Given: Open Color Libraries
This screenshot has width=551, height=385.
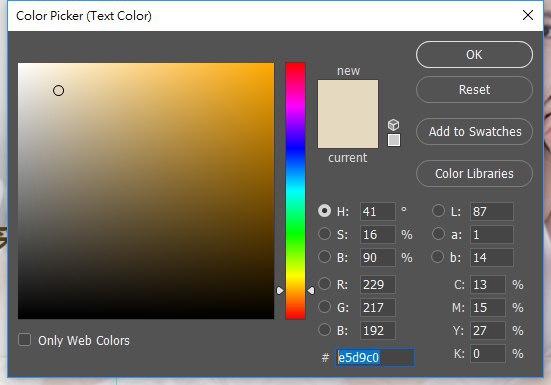Looking at the screenshot, I should pyautogui.click(x=474, y=174).
